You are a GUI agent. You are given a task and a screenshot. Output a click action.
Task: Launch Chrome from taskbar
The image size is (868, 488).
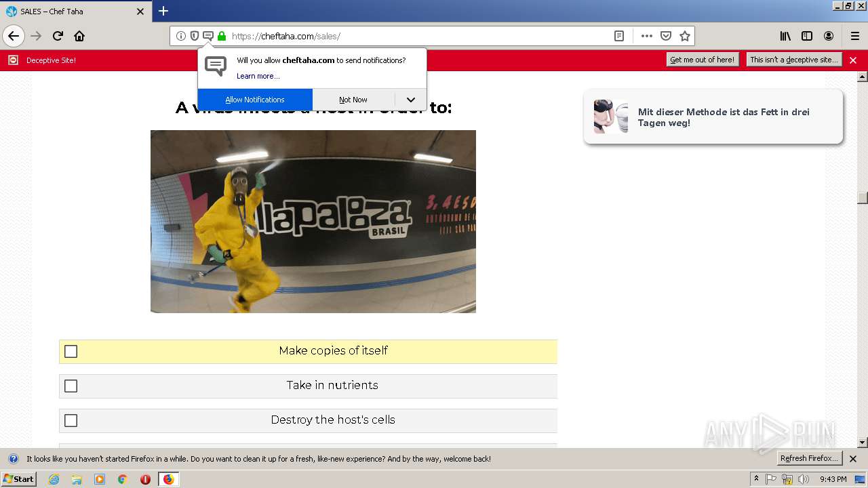click(122, 479)
